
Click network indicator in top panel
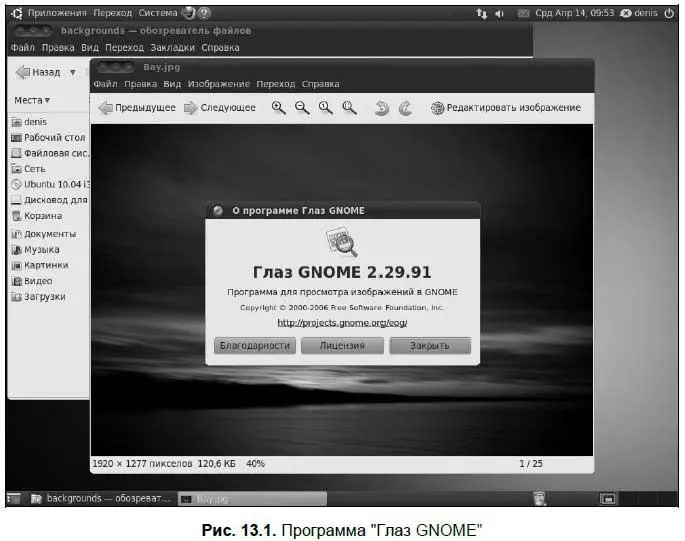point(481,14)
